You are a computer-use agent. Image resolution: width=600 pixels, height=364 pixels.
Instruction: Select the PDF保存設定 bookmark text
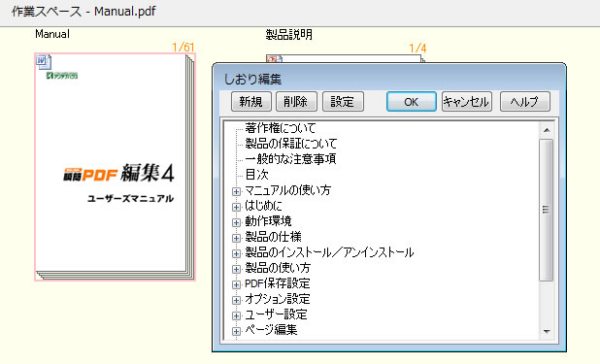[x=278, y=283]
